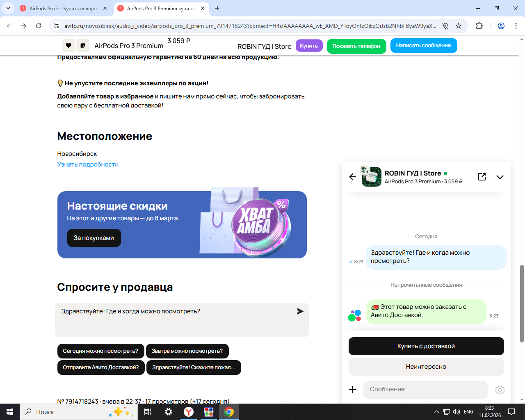This screenshot has width=525, height=420.
Task: Click Написать сообщение button
Action: (423, 46)
